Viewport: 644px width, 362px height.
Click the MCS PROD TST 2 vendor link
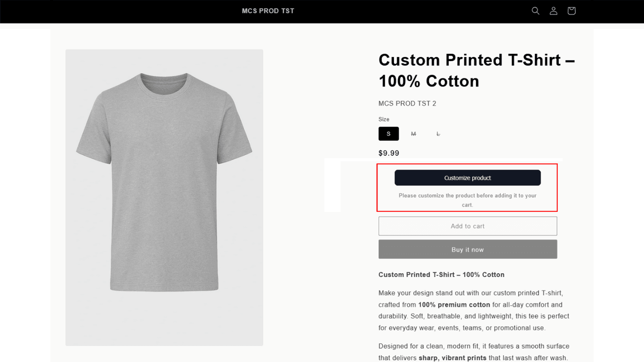[407, 103]
